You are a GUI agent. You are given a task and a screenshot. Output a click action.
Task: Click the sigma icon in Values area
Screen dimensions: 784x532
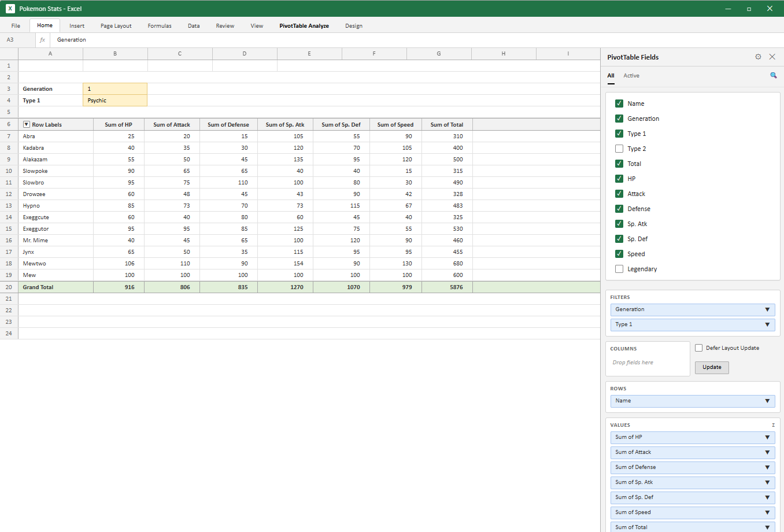[x=773, y=425]
